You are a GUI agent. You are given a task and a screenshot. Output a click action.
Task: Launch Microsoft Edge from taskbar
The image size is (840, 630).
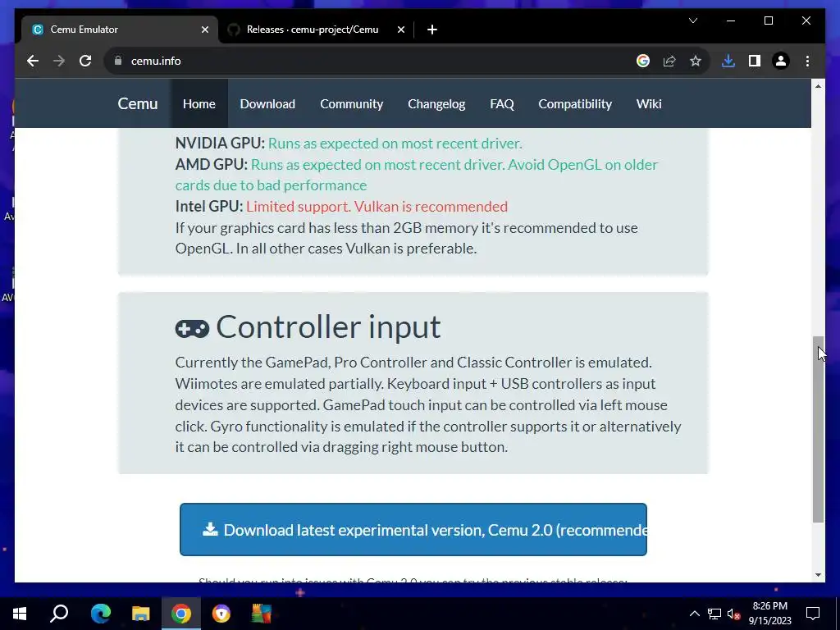100,614
